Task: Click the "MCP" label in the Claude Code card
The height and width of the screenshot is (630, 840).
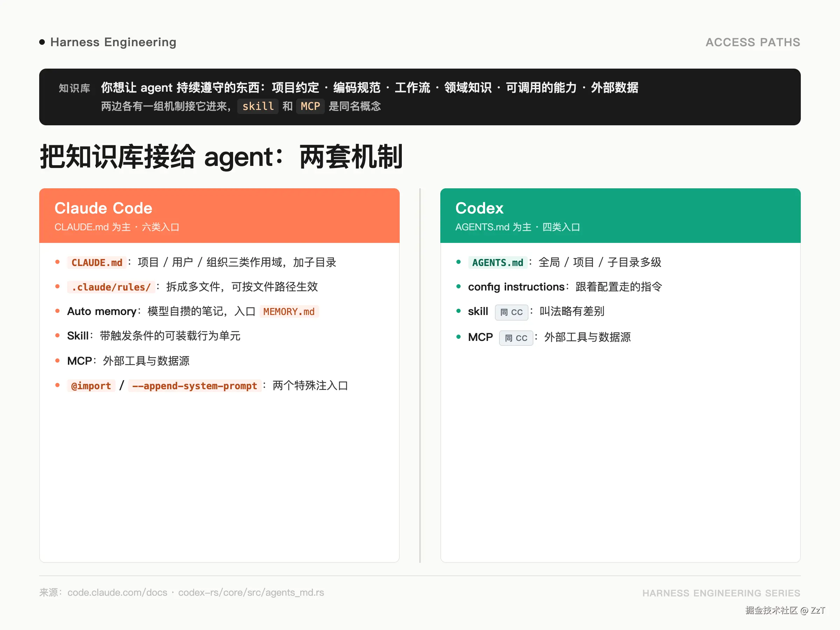Action: tap(80, 361)
